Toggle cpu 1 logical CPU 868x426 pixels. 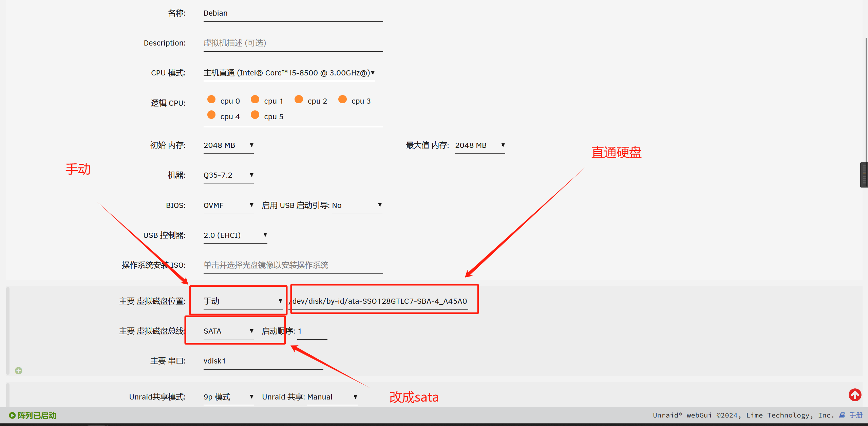click(255, 99)
